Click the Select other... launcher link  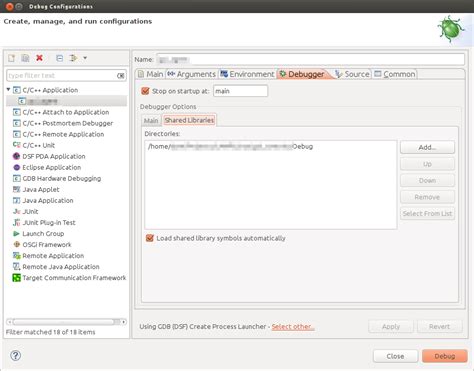[x=293, y=327]
